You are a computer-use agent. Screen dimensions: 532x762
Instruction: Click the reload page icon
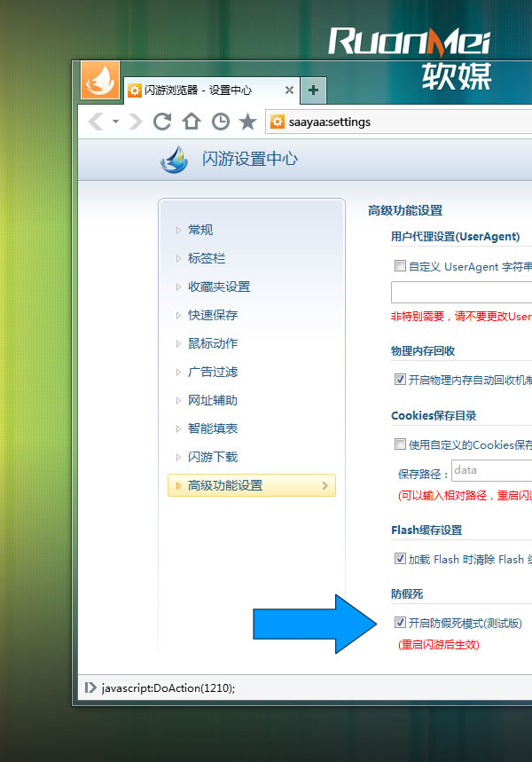[162, 122]
